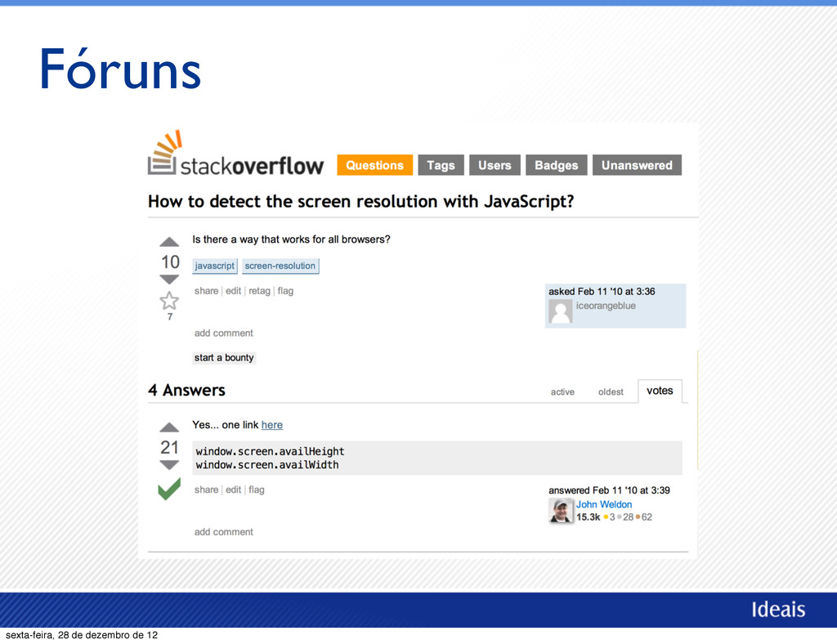837x644 pixels.
Task: Open the Badges tab
Action: tap(556, 165)
